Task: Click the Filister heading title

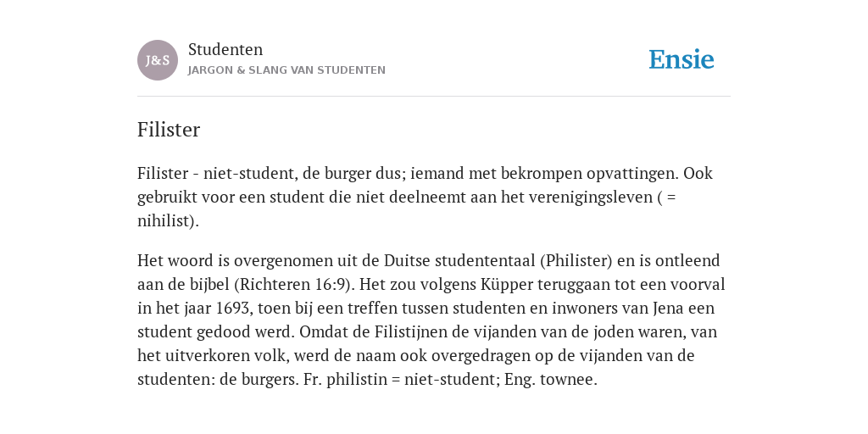Action: click(x=169, y=130)
